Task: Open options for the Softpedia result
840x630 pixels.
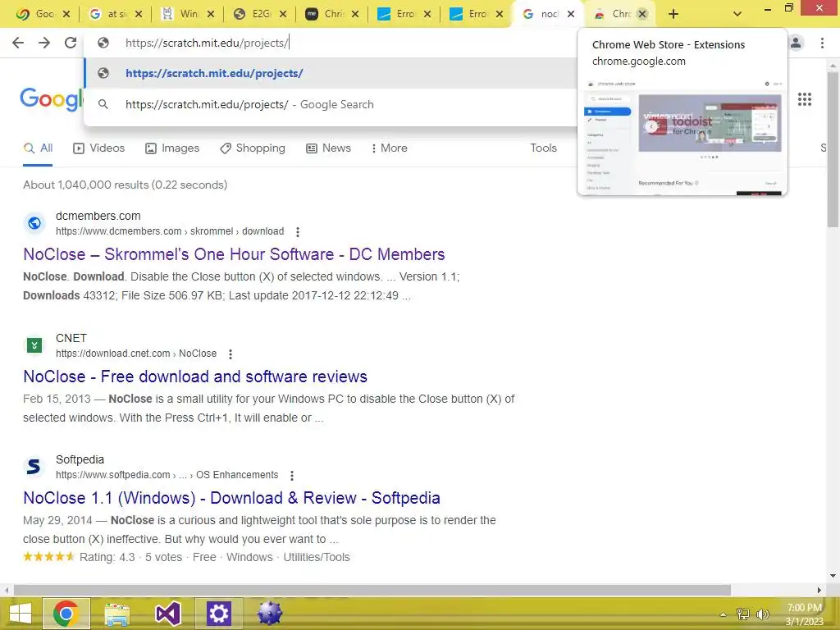Action: click(292, 475)
